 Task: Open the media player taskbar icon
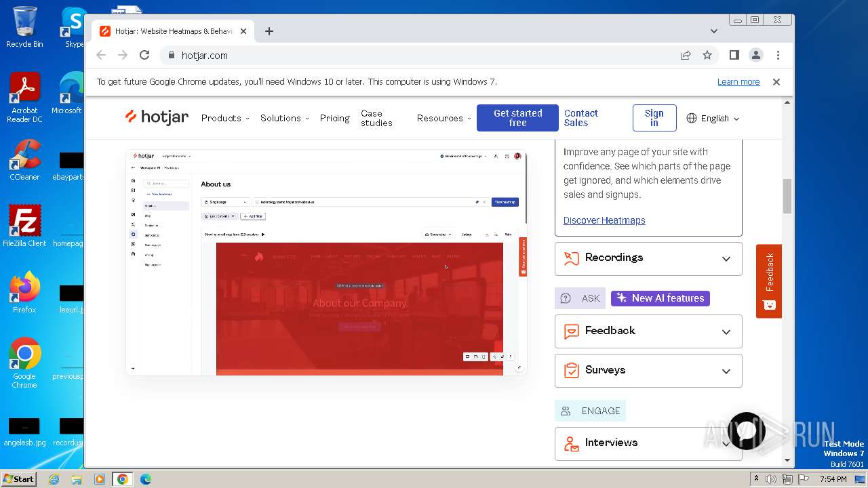point(100,479)
